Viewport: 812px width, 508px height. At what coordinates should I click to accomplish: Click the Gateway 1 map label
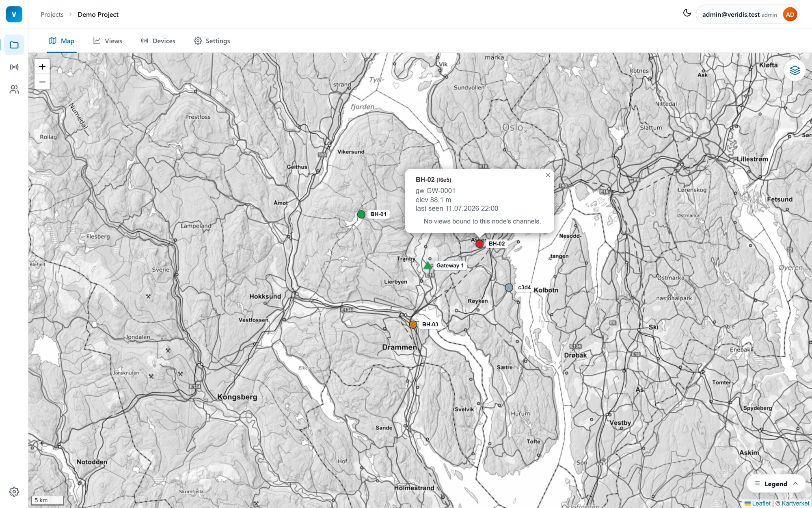[x=450, y=265]
